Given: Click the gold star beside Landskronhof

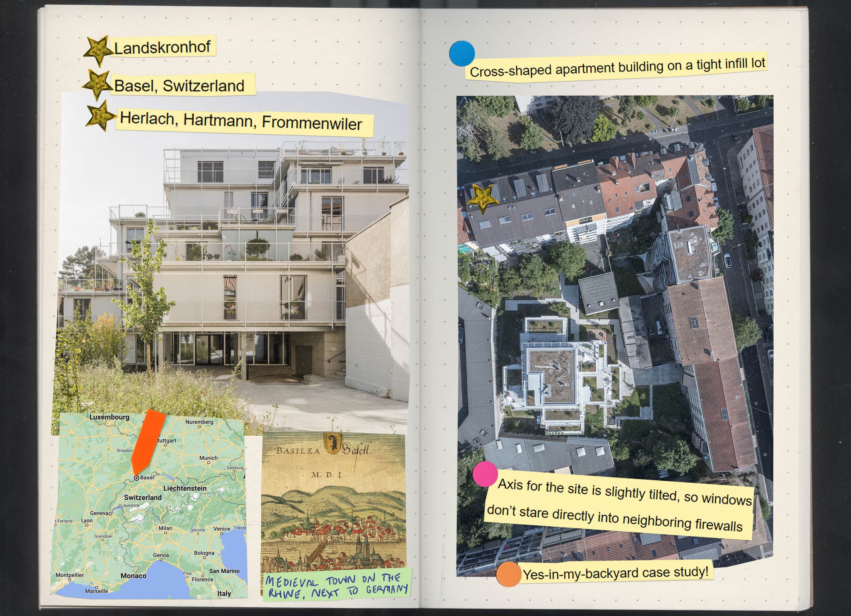Looking at the screenshot, I should point(97,50).
